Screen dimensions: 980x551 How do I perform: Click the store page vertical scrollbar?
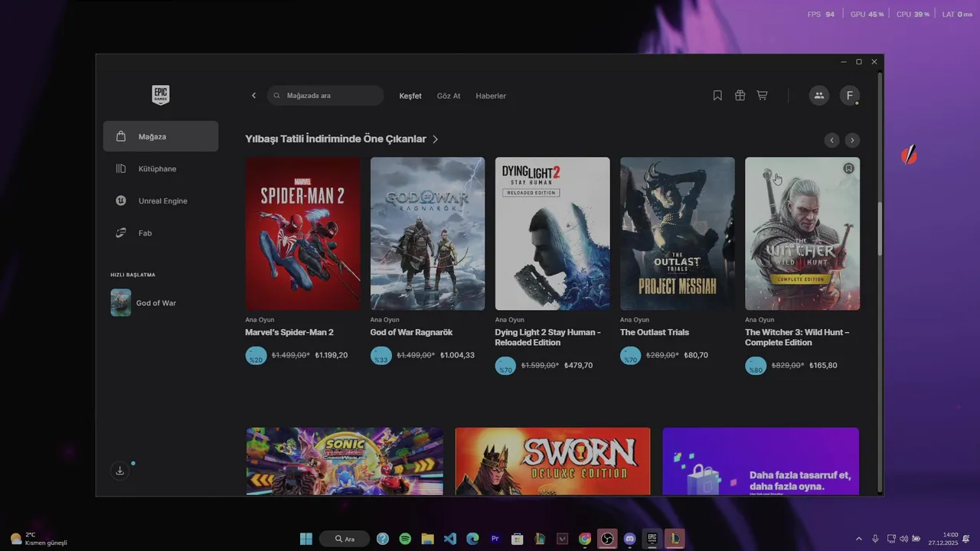coord(880,229)
